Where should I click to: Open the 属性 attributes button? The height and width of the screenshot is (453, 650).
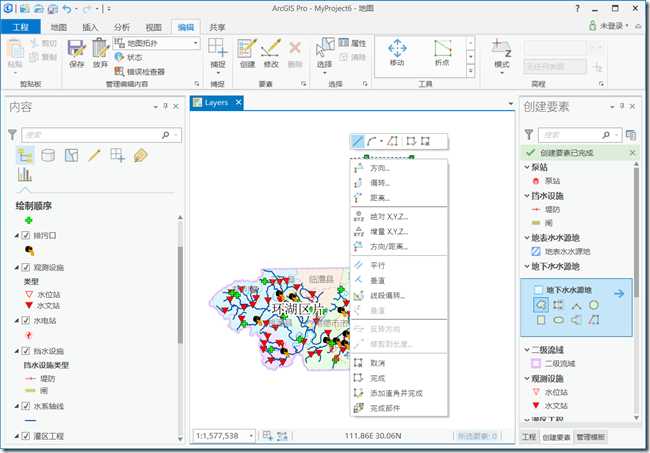pos(352,43)
